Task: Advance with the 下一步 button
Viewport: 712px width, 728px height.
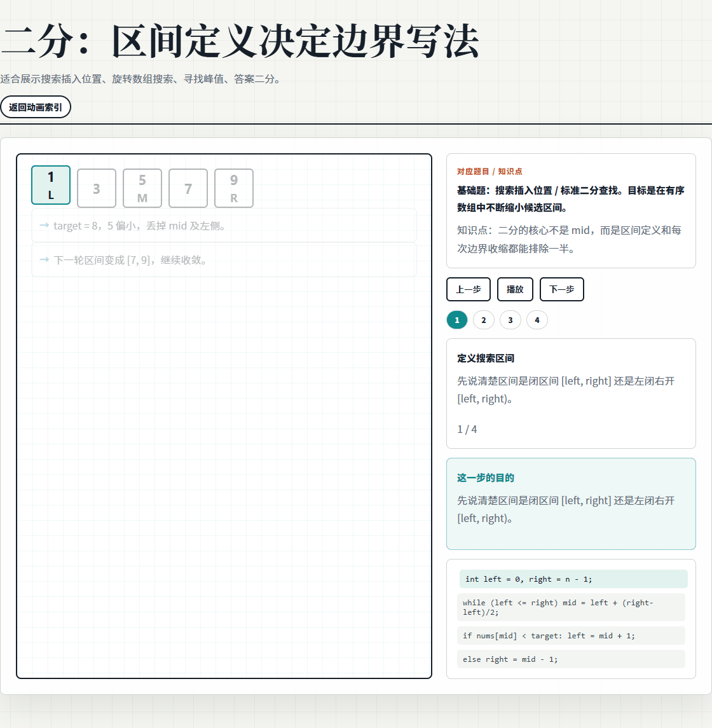Action: tap(561, 289)
